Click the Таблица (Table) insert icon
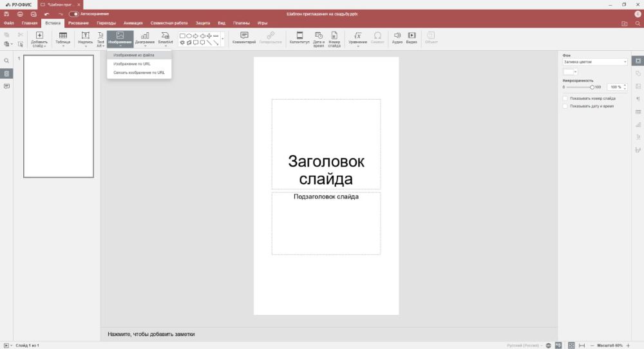 (x=63, y=36)
